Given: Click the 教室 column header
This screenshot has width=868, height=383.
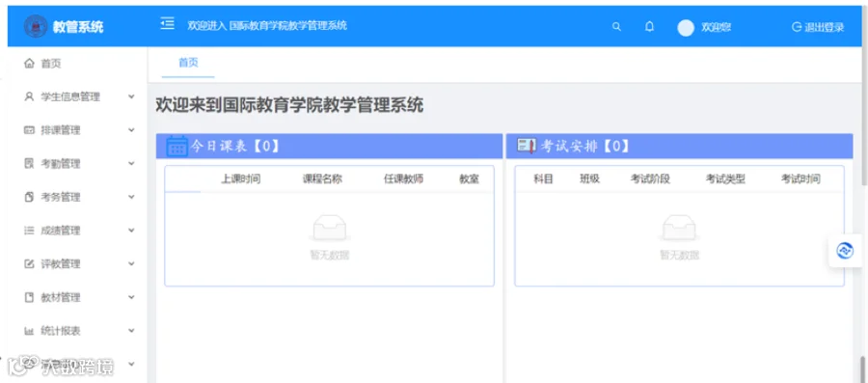Looking at the screenshot, I should pyautogui.click(x=469, y=178).
